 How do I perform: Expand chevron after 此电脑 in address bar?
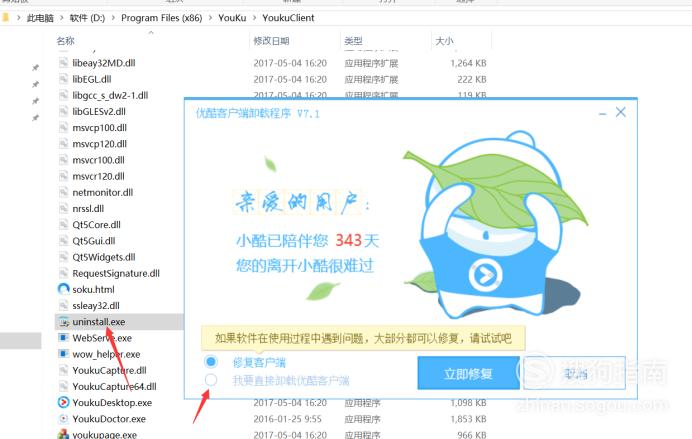62,18
